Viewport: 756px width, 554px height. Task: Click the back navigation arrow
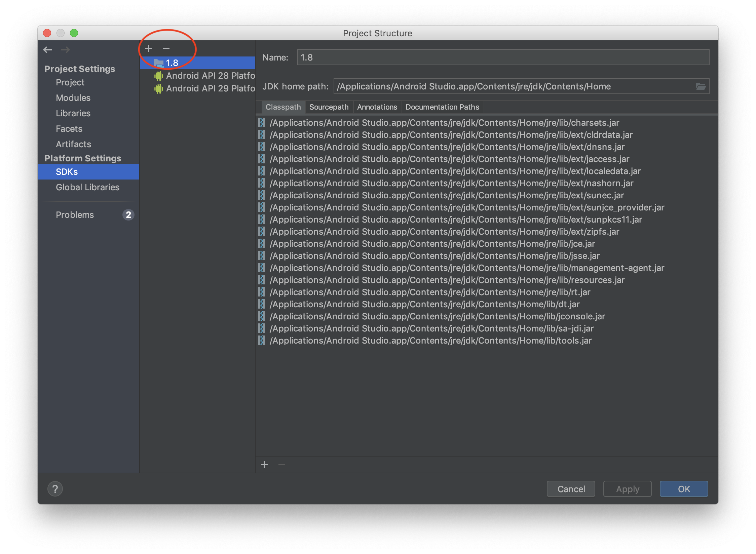(47, 50)
